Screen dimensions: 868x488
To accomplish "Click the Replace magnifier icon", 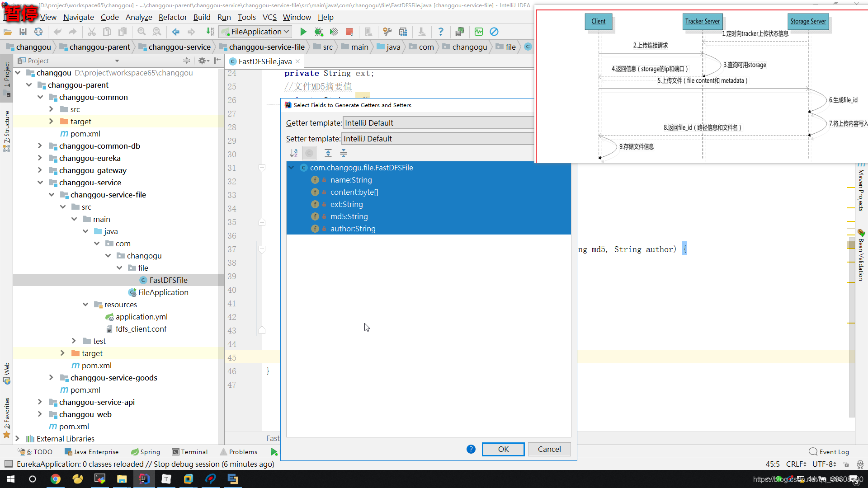I will (157, 32).
